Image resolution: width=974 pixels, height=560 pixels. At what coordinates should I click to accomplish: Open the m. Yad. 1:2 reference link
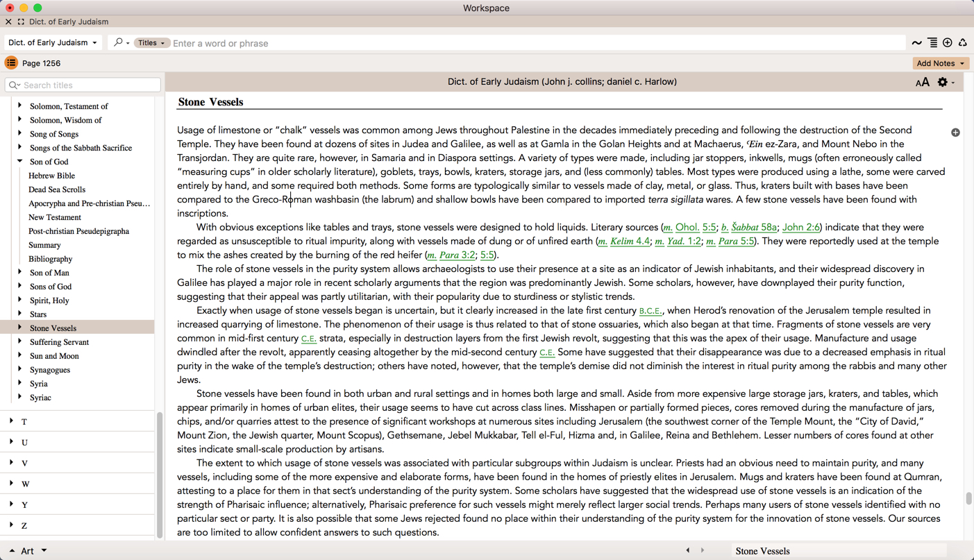pos(678,241)
